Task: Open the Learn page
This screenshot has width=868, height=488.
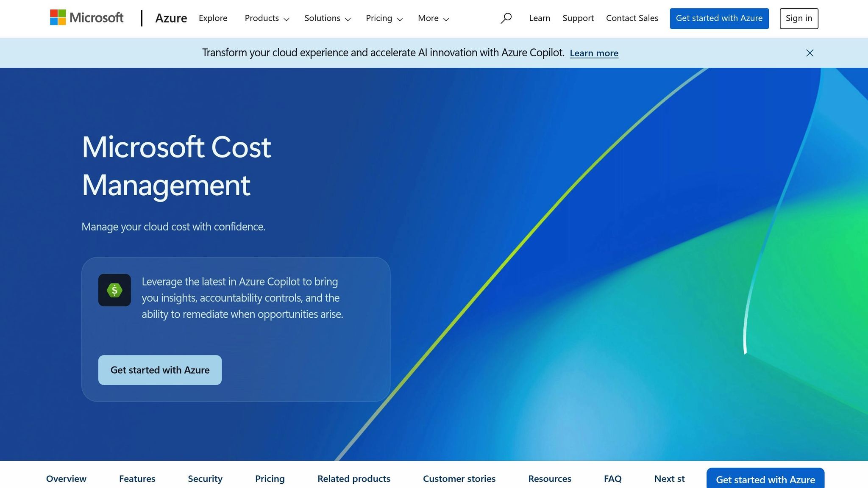Action: (539, 18)
